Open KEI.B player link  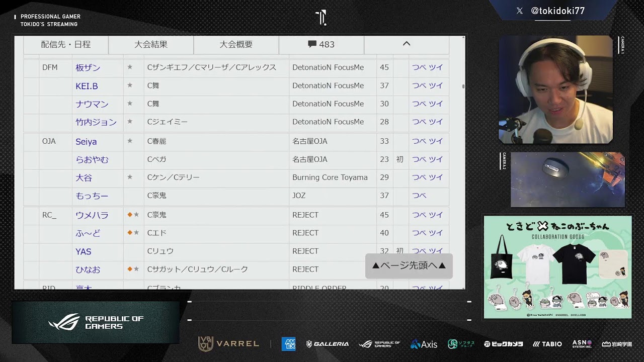(x=87, y=86)
